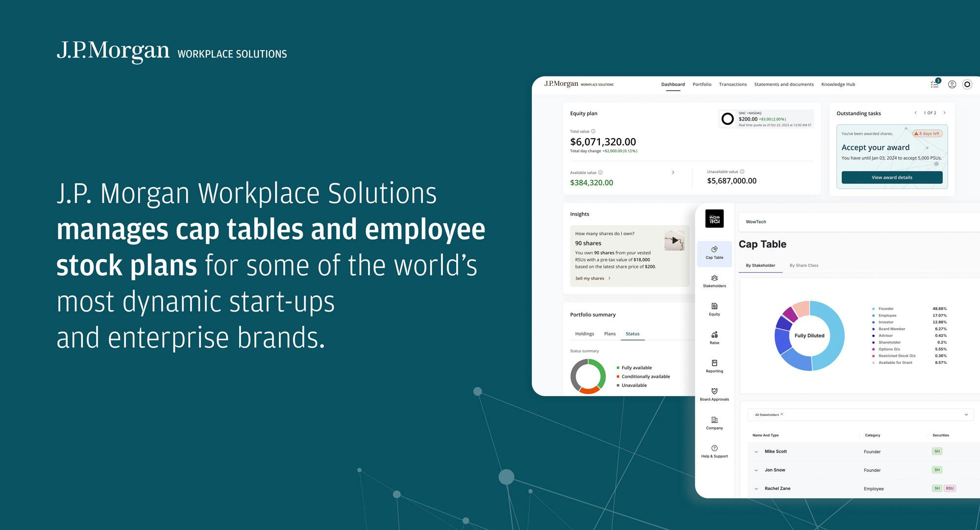Expand the Rachel Zane row

(756, 489)
